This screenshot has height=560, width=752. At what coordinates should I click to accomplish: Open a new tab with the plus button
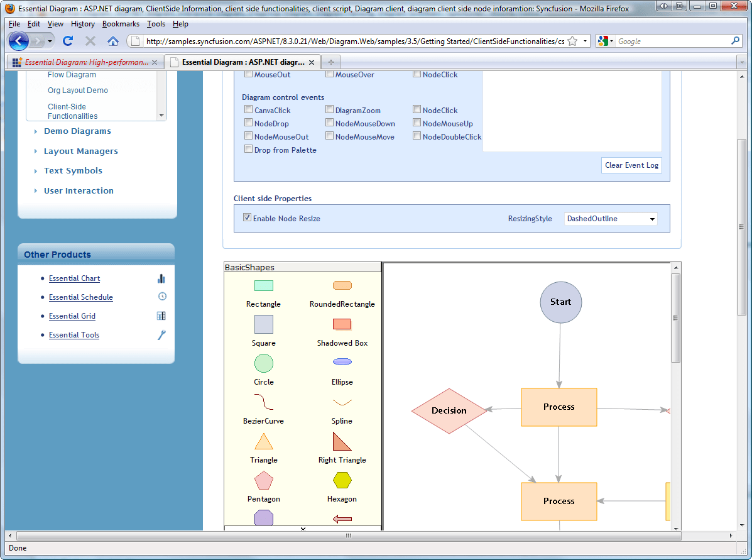[x=330, y=62]
